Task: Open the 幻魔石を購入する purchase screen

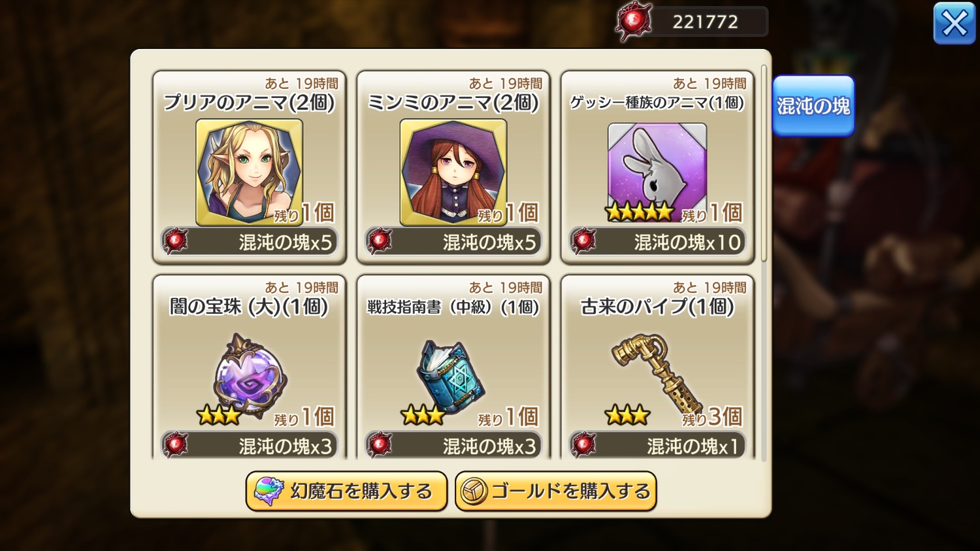Action: click(346, 492)
